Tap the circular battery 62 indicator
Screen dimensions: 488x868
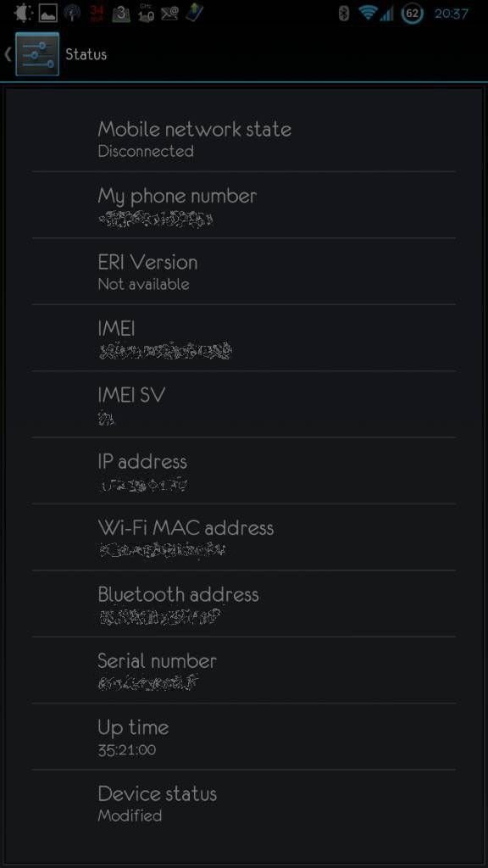tap(413, 14)
